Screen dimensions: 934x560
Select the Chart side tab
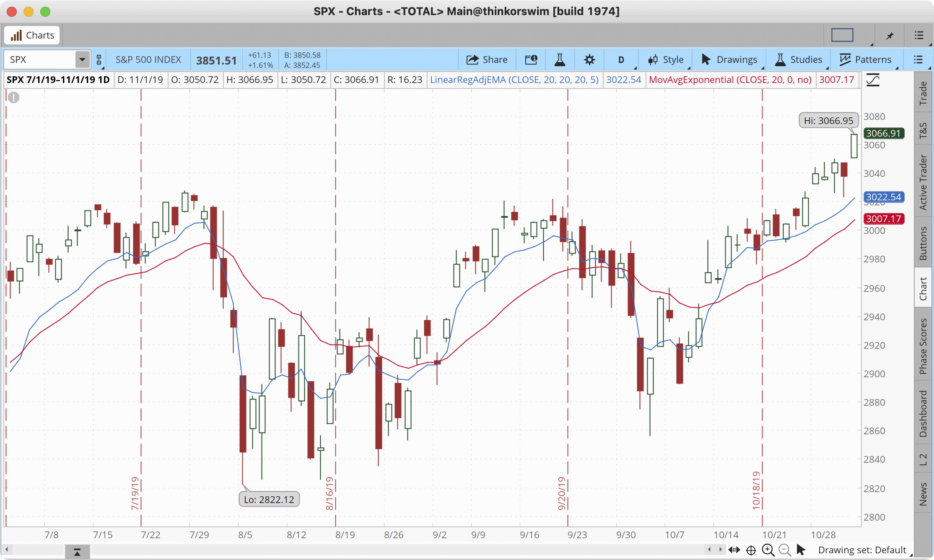tap(923, 288)
